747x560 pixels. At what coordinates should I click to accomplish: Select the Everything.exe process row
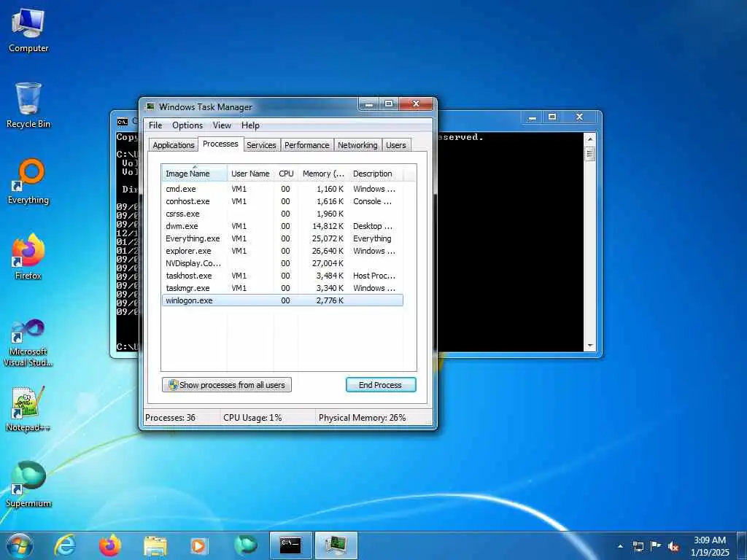282,238
